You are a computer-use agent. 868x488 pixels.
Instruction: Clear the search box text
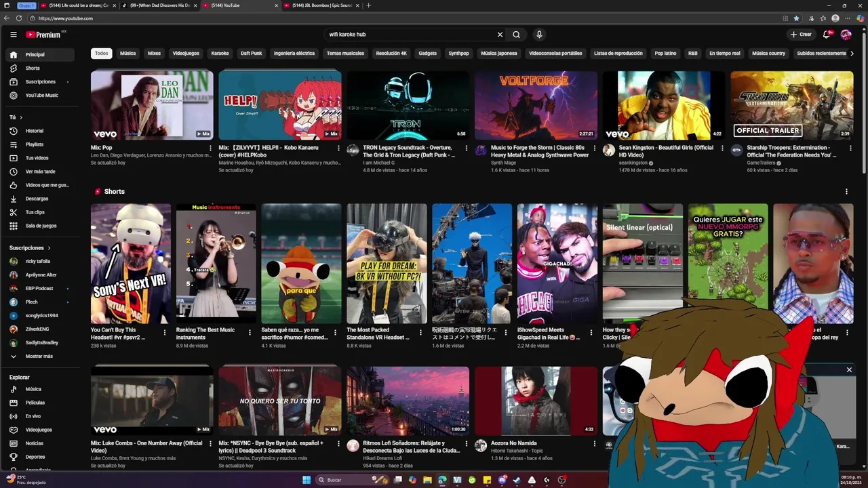coord(500,35)
